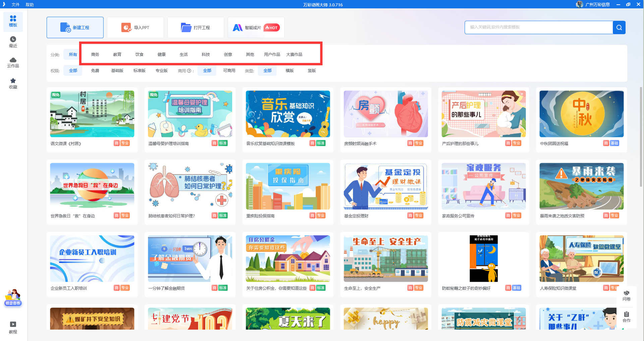Filter by 竖版 portrait type
This screenshot has height=341, width=644.
pyautogui.click(x=312, y=71)
